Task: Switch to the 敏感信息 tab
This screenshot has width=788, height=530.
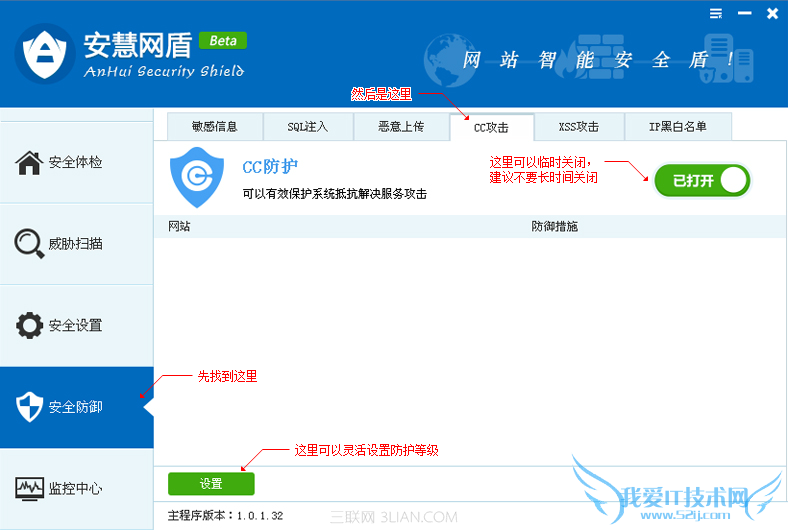Action: (x=215, y=127)
